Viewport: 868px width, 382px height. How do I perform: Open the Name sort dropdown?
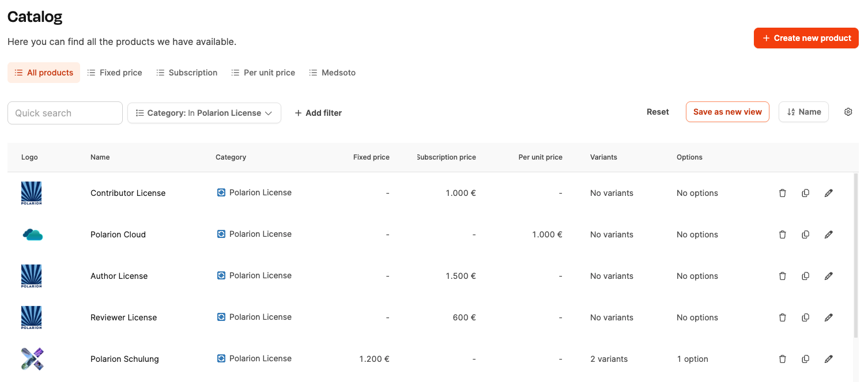(803, 112)
